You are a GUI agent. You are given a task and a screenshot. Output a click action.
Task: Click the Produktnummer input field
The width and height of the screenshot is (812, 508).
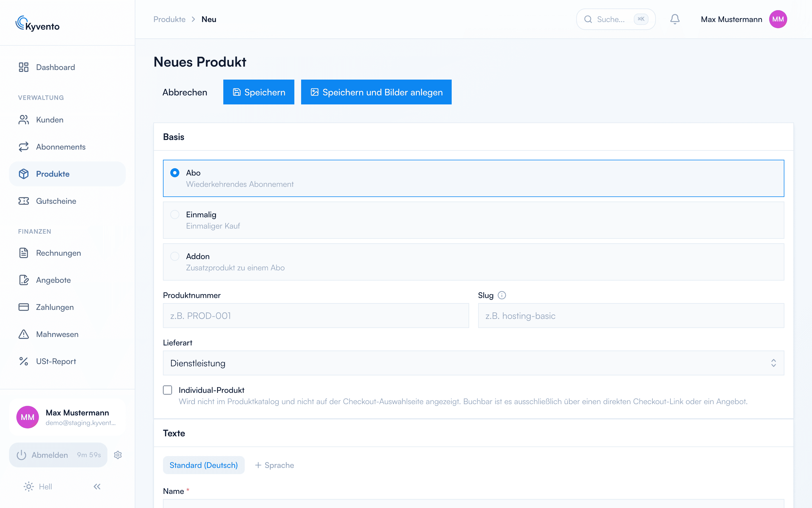[316, 316]
